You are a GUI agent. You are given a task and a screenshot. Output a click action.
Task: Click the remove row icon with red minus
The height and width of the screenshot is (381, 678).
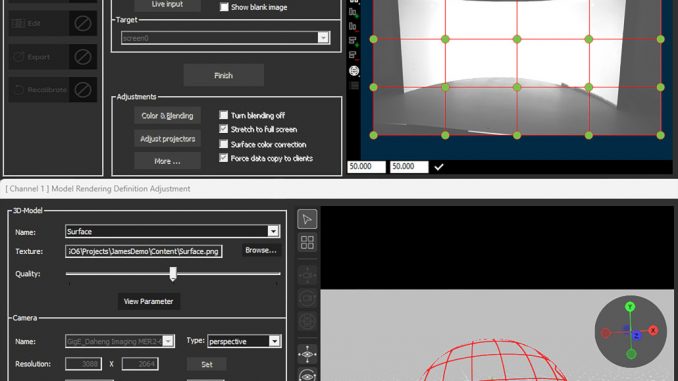(x=353, y=55)
